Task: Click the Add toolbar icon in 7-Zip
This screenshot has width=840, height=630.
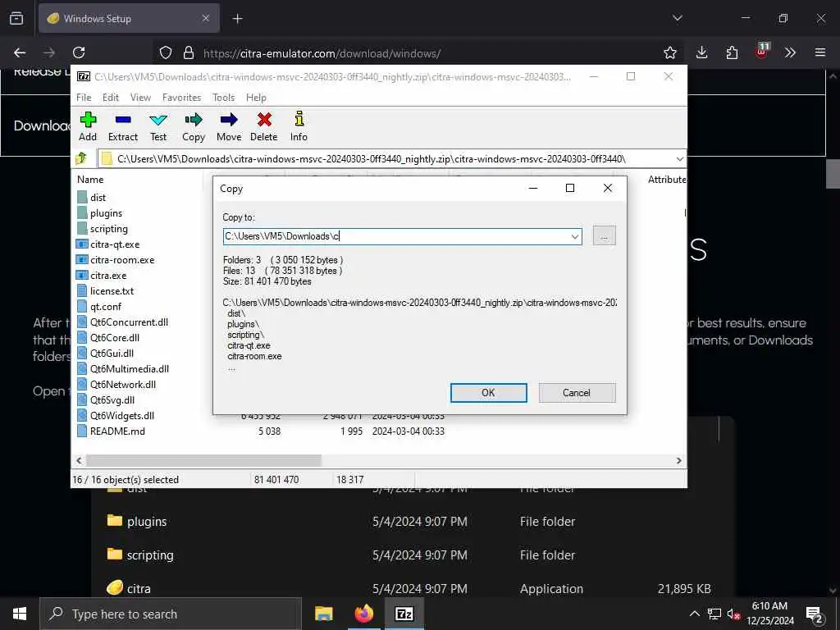Action: (x=88, y=126)
